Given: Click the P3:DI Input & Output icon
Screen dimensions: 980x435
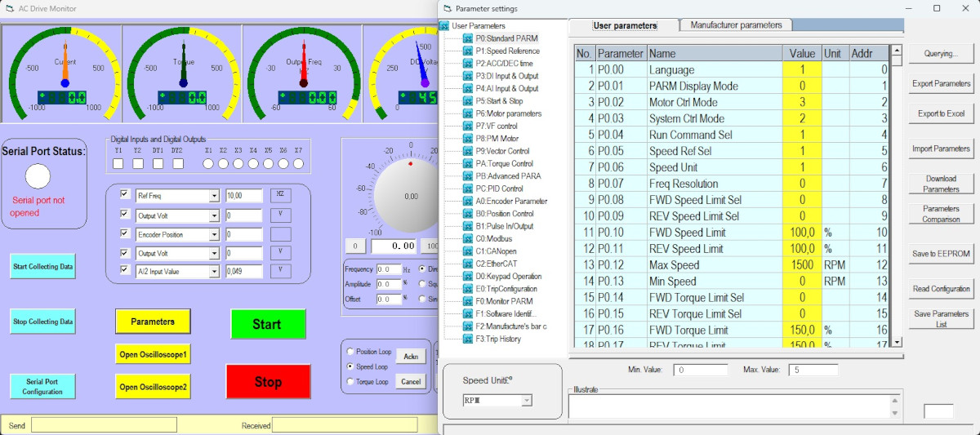Looking at the screenshot, I should 468,76.
